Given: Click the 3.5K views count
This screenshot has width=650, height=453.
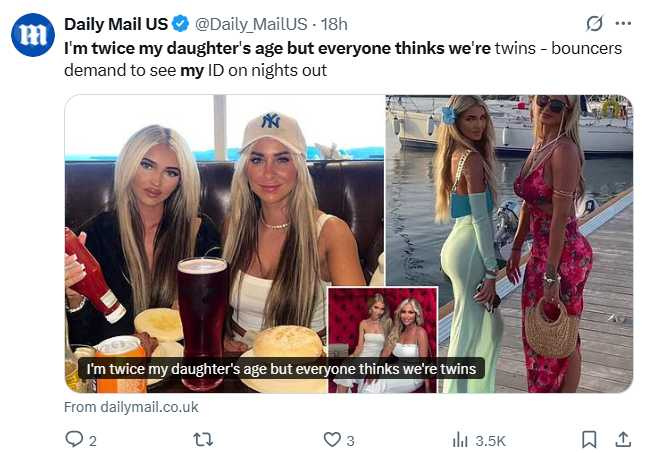Looking at the screenshot, I should click(x=490, y=441).
